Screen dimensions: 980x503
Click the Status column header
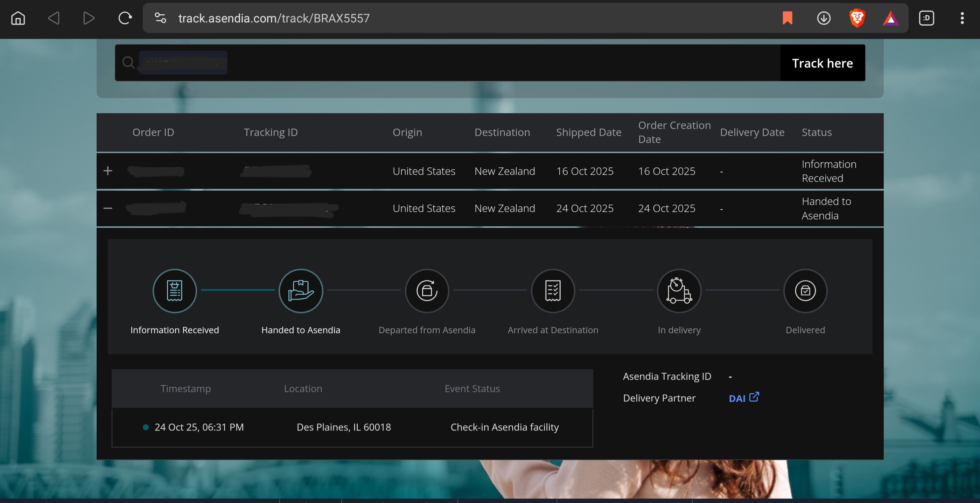tap(817, 132)
